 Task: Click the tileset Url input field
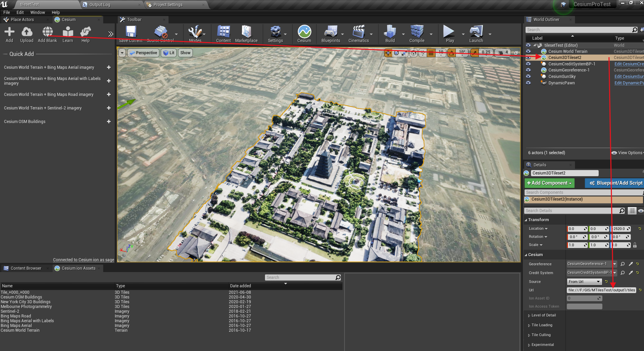click(x=601, y=290)
